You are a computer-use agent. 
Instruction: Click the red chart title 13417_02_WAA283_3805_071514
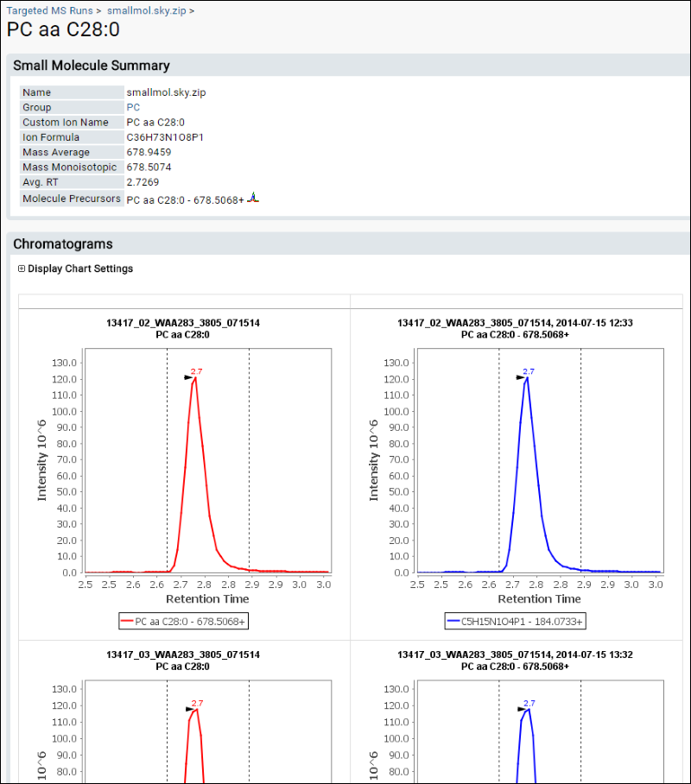pos(183,323)
